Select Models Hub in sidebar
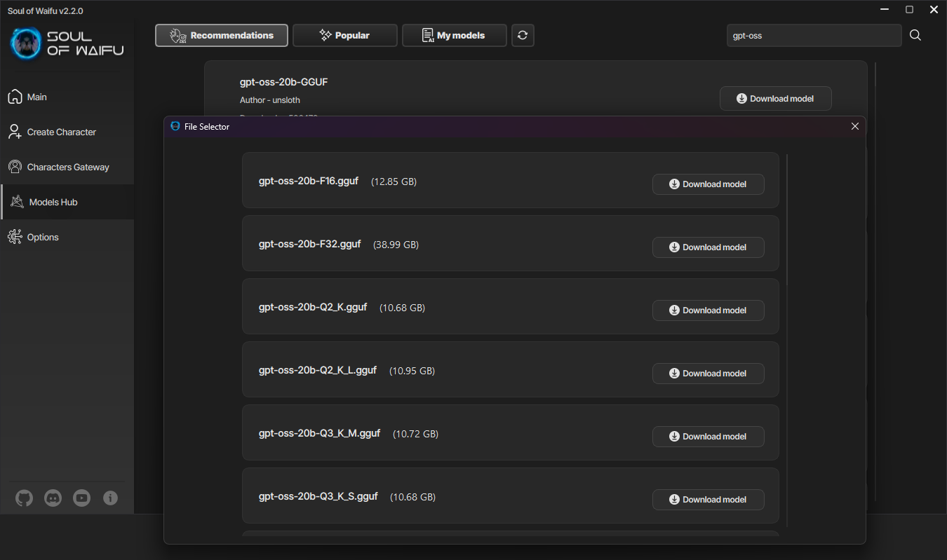 click(x=67, y=202)
